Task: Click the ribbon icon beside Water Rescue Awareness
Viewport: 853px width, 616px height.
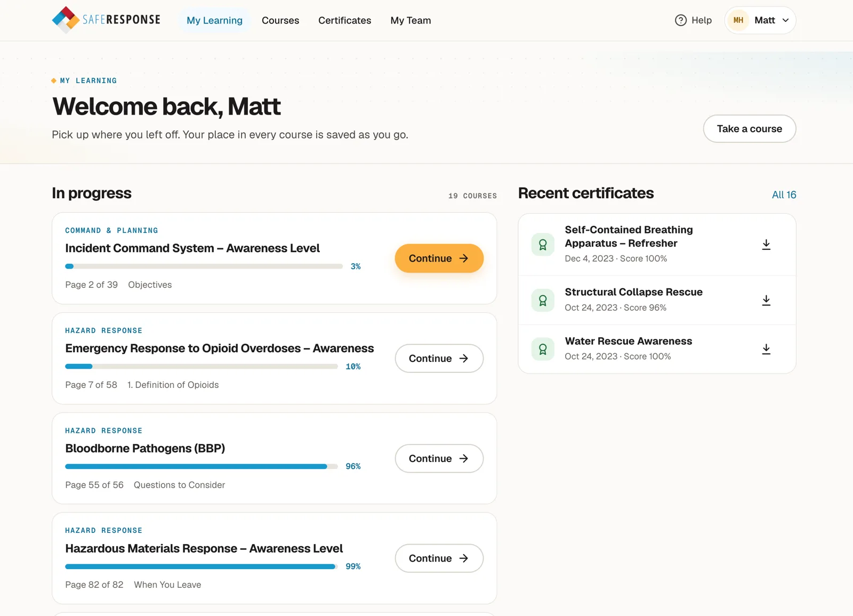Action: click(543, 349)
